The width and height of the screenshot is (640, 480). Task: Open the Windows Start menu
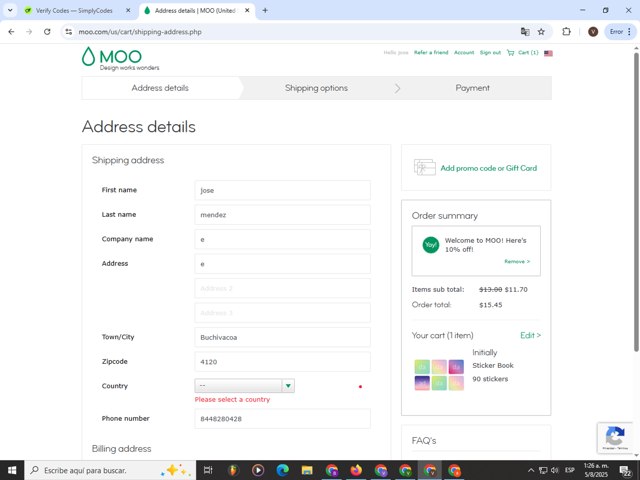[12, 470]
